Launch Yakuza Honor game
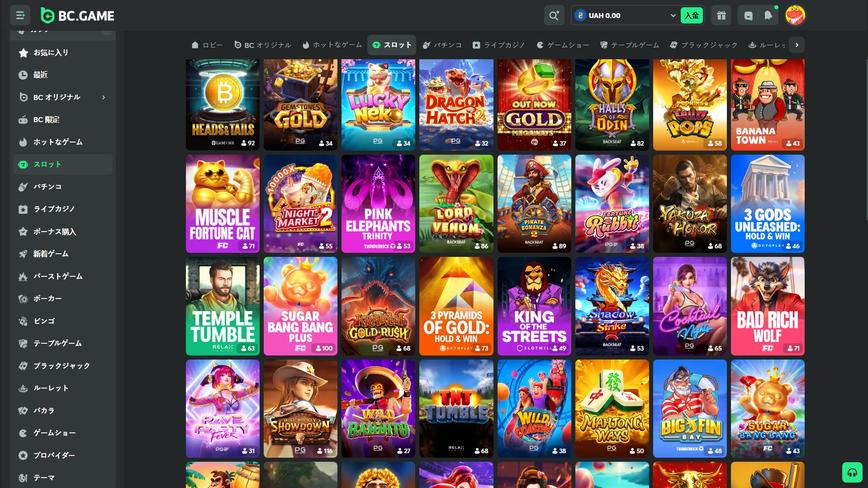The height and width of the screenshot is (488, 868). pyautogui.click(x=690, y=204)
